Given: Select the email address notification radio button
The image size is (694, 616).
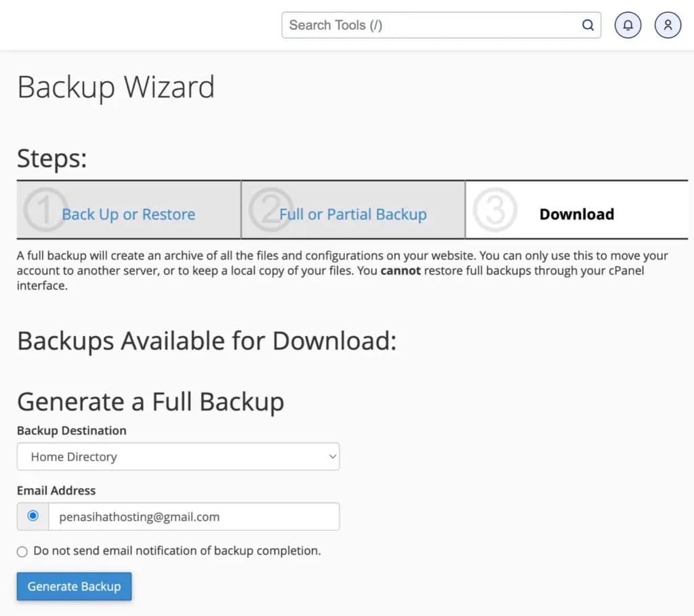Looking at the screenshot, I should (x=33, y=516).
